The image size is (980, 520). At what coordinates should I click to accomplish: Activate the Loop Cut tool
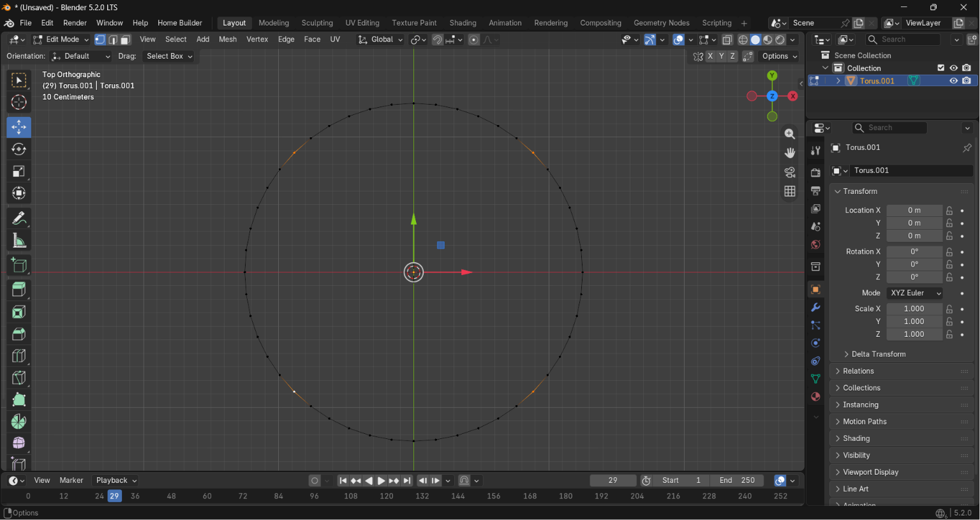(19, 355)
